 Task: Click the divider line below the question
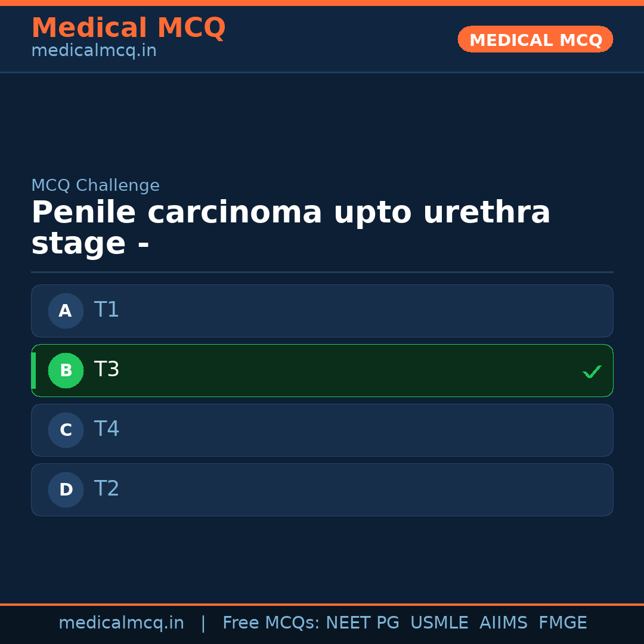point(322,272)
